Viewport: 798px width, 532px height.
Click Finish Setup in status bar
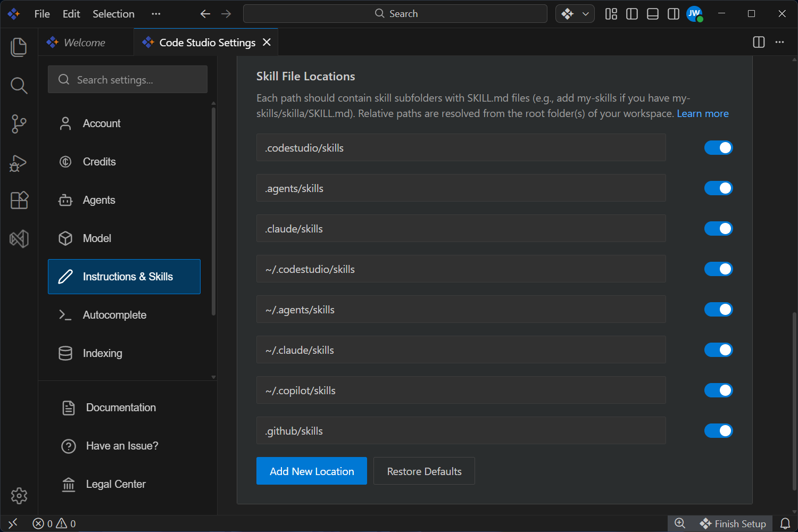pos(733,523)
